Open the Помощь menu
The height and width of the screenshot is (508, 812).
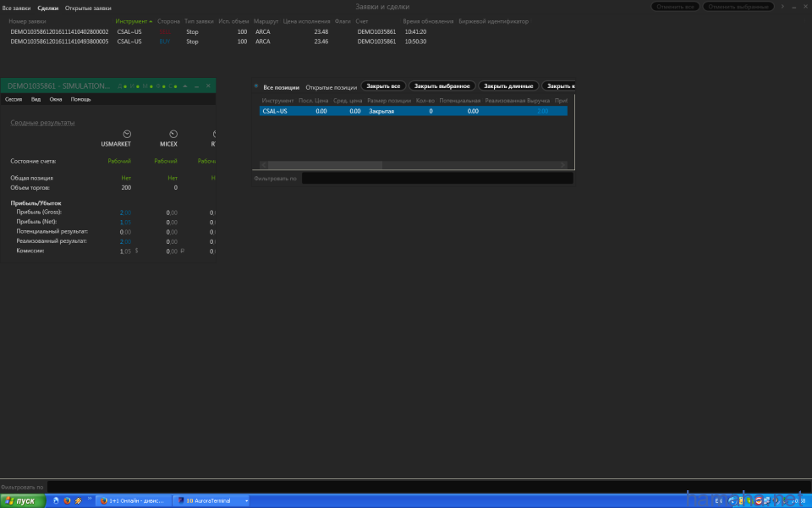80,99
